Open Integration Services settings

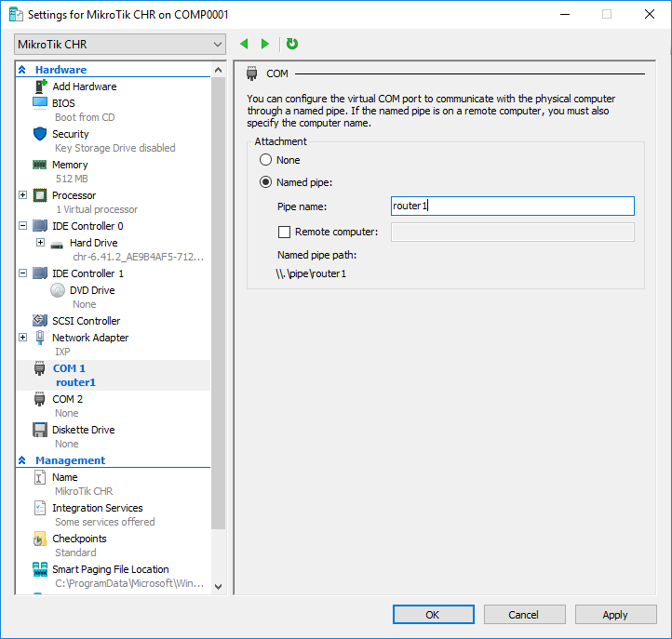(97, 508)
